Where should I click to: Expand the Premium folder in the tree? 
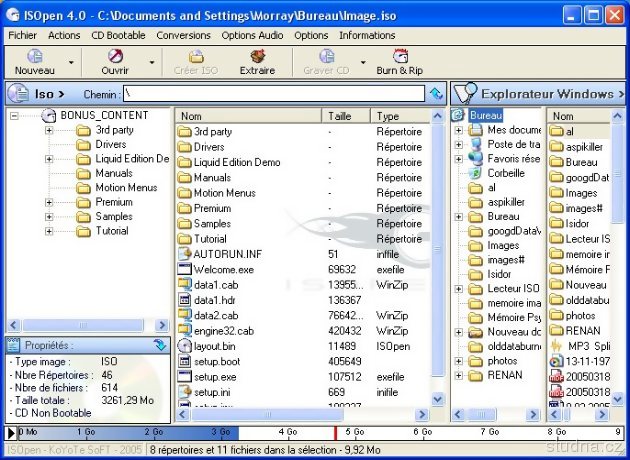tap(49, 202)
